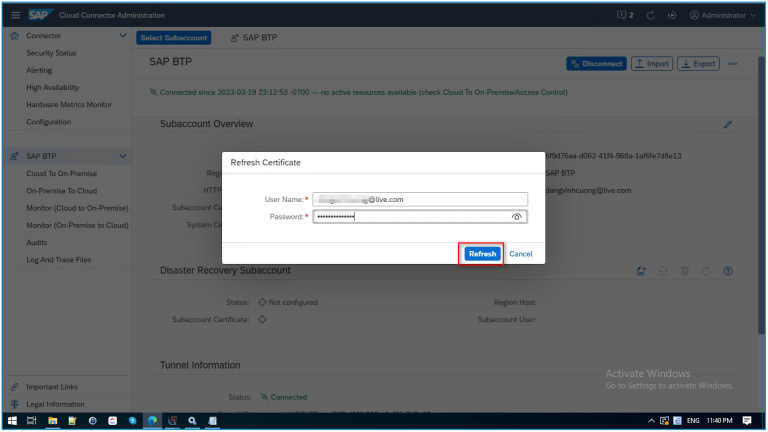Click the Import button
768x432 pixels.
tap(652, 64)
